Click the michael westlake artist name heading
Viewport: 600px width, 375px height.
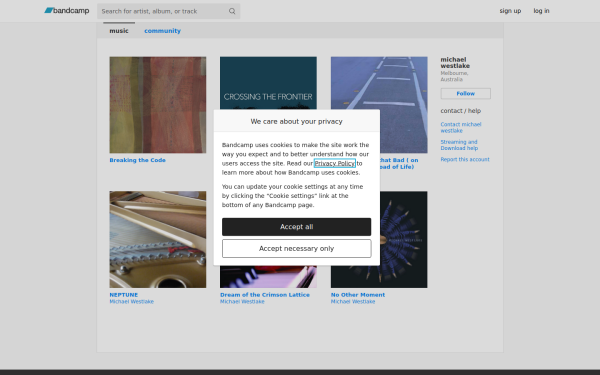coord(455,63)
